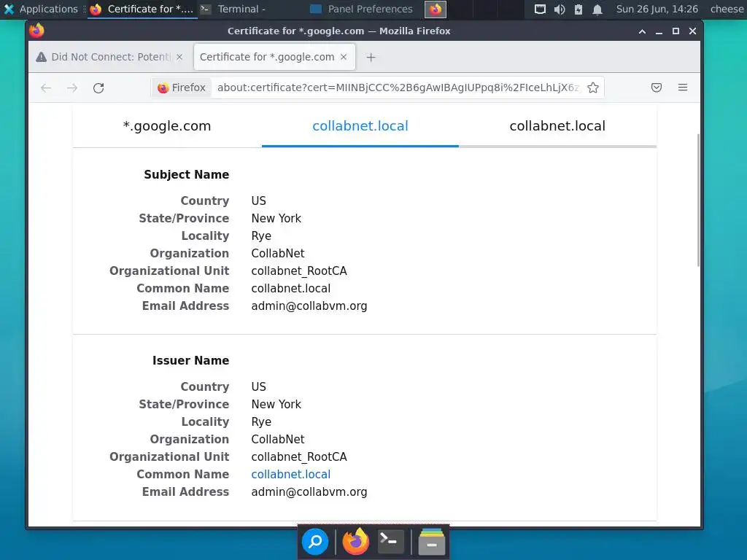Click the Issuer Organization value CollabNet
This screenshot has height=560, width=747.
278,439
